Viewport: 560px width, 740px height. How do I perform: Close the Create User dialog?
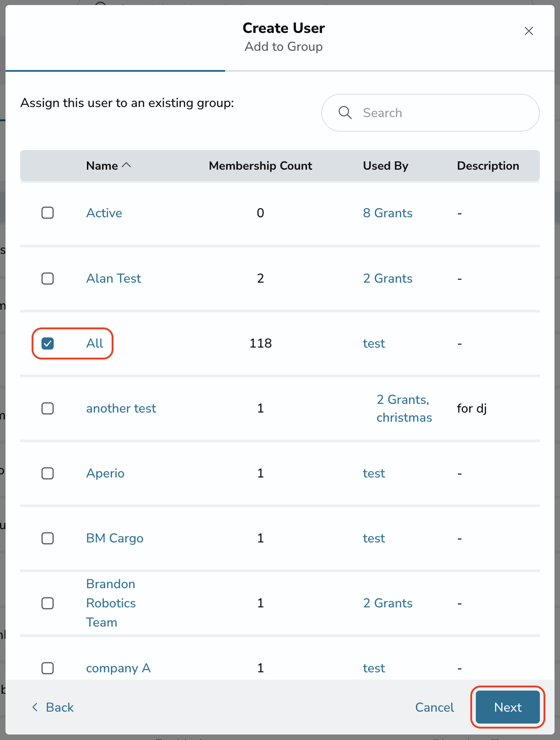[x=529, y=31]
